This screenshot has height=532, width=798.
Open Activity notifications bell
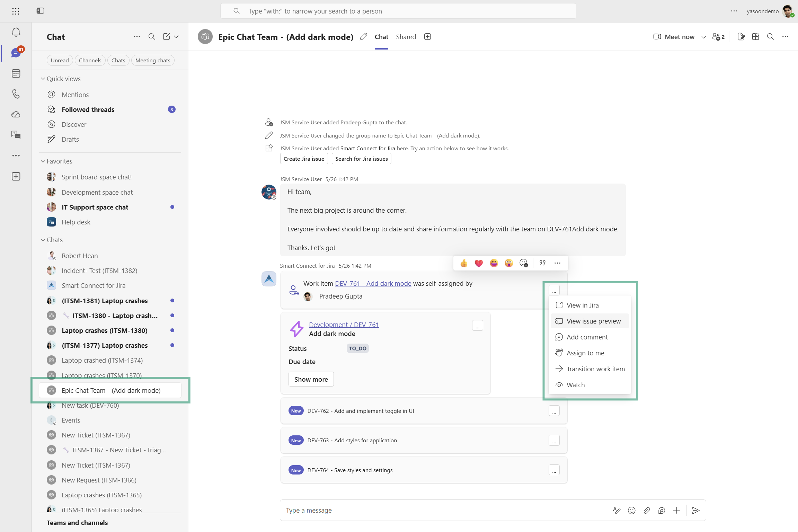(16, 33)
